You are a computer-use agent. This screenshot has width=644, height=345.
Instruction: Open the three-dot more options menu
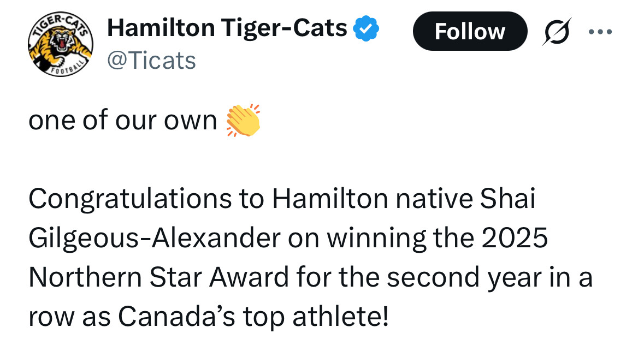(601, 31)
